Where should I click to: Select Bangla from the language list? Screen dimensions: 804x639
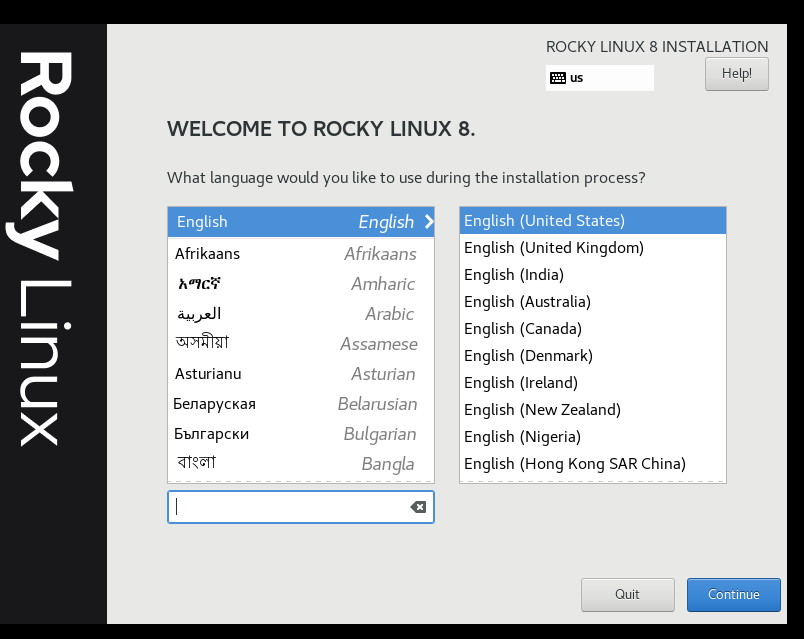301,464
